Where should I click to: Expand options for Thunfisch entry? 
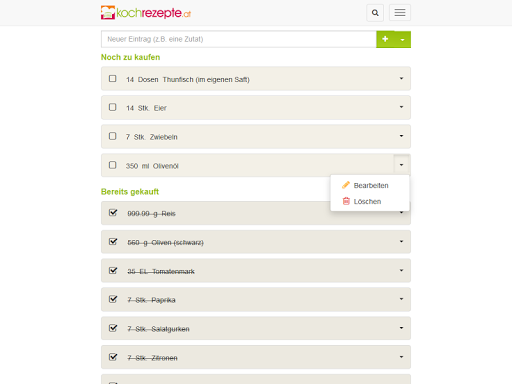(401, 78)
